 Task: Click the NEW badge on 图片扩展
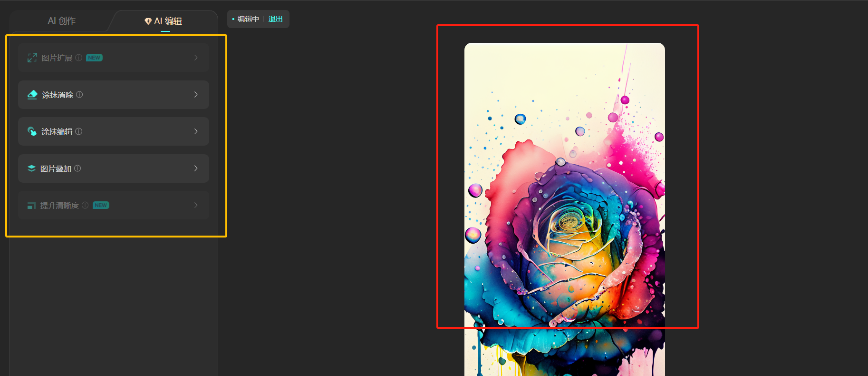tap(94, 58)
